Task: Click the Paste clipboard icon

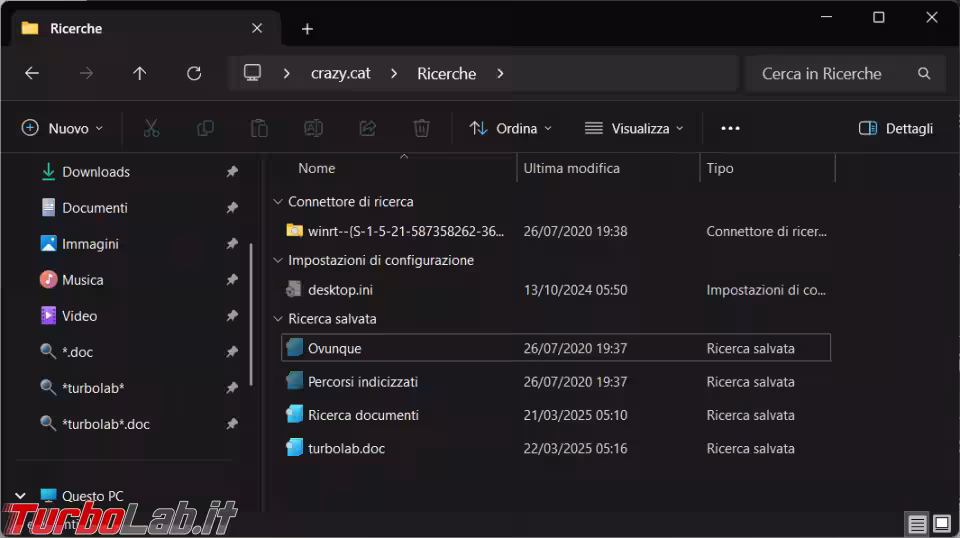Action: tap(259, 129)
